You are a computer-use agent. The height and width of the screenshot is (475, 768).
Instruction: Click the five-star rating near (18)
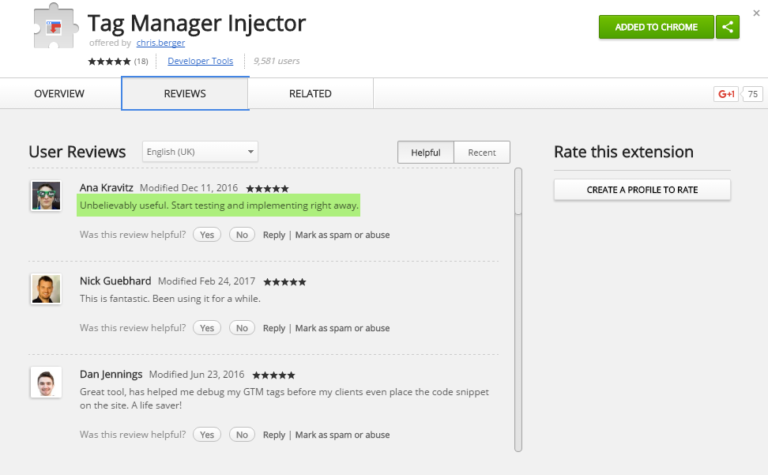[109, 61]
